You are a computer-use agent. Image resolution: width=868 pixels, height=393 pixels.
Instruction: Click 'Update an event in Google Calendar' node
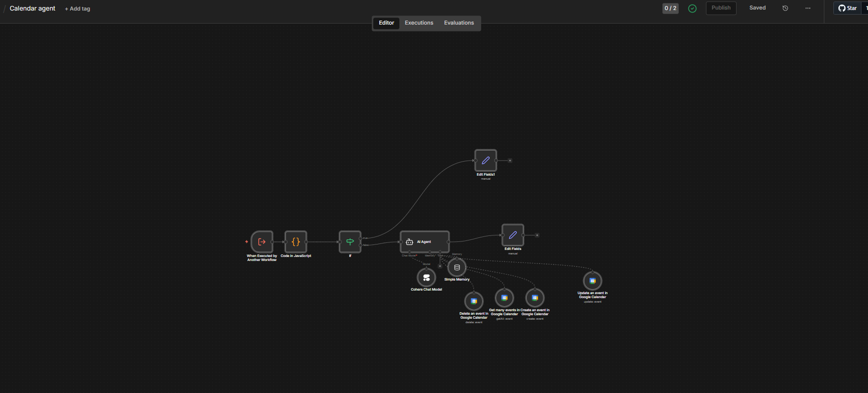pos(592,281)
